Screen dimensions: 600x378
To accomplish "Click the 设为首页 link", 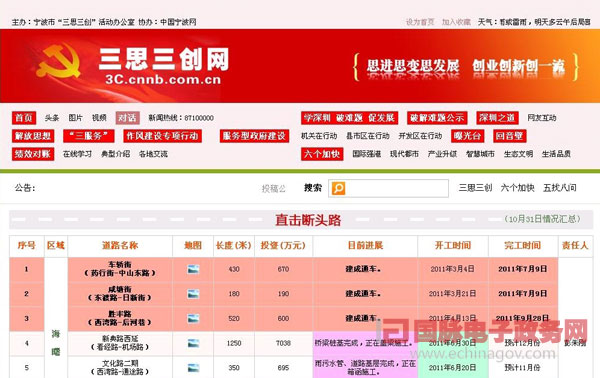I will pyautogui.click(x=420, y=22).
